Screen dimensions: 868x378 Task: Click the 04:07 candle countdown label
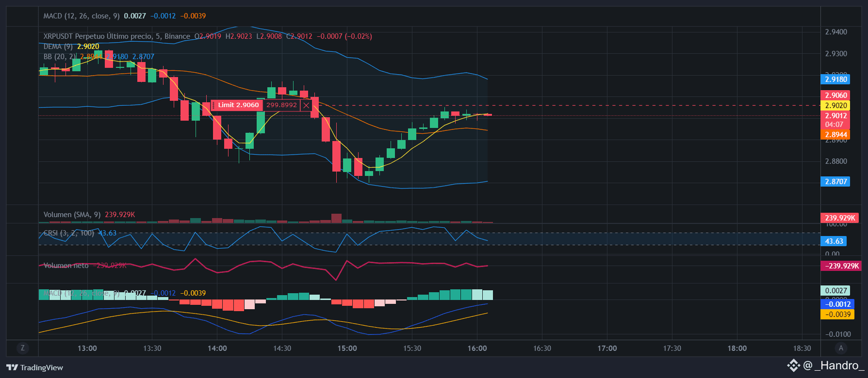tap(835, 125)
